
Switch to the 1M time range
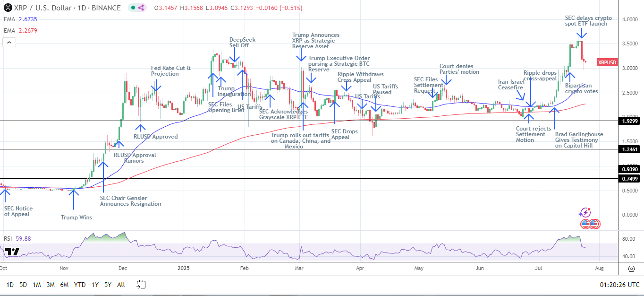tap(37, 285)
